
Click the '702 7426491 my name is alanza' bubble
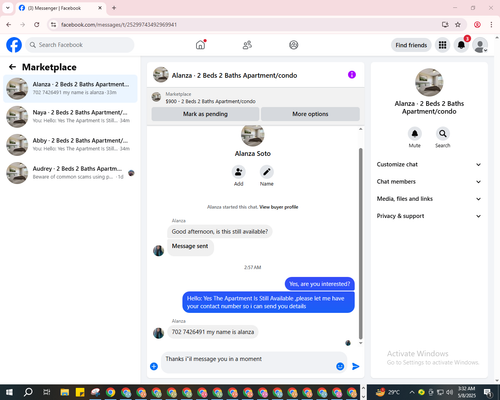click(x=213, y=332)
